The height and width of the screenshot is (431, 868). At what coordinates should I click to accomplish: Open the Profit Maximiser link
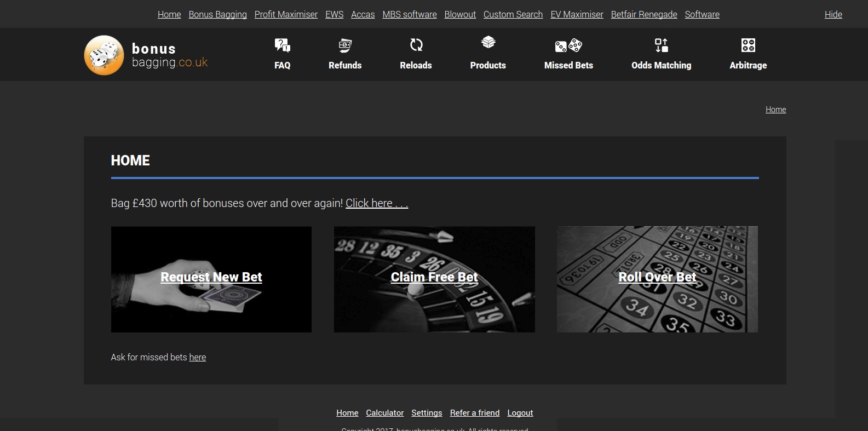pyautogui.click(x=286, y=14)
